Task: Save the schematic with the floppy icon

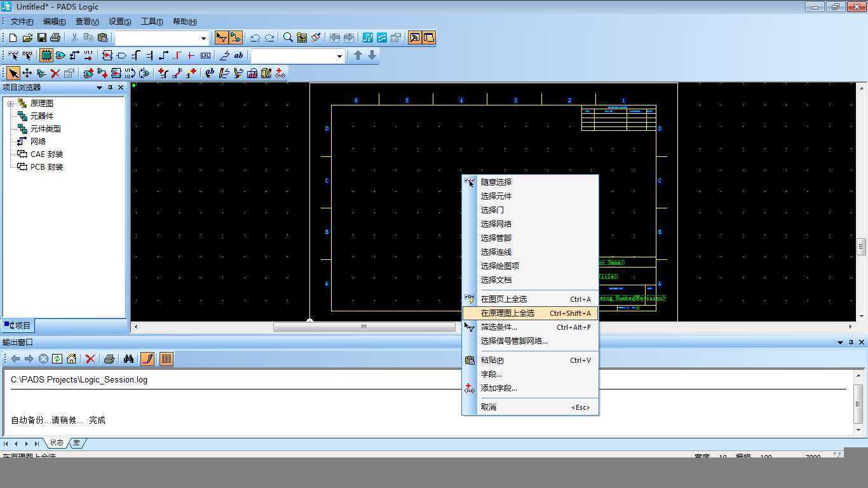Action: tap(41, 37)
